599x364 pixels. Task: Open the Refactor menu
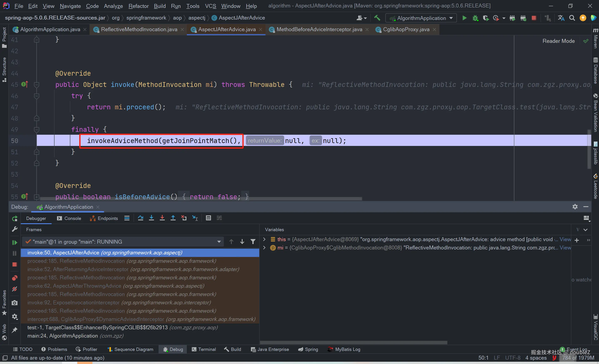coord(138,6)
